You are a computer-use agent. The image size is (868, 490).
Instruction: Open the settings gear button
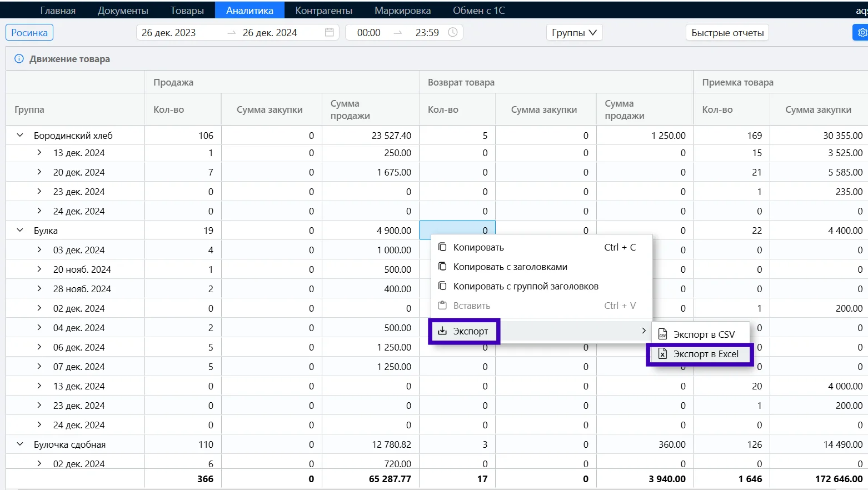pos(861,33)
